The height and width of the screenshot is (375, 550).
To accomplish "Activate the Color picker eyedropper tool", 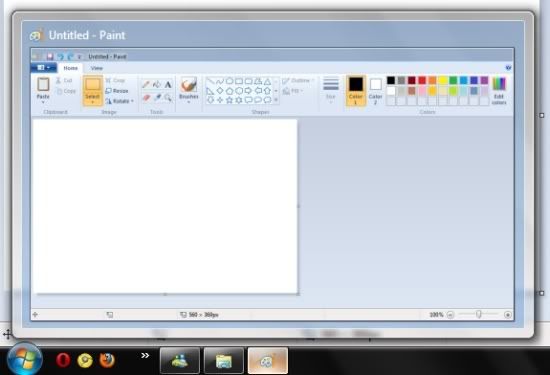I will pos(157,98).
